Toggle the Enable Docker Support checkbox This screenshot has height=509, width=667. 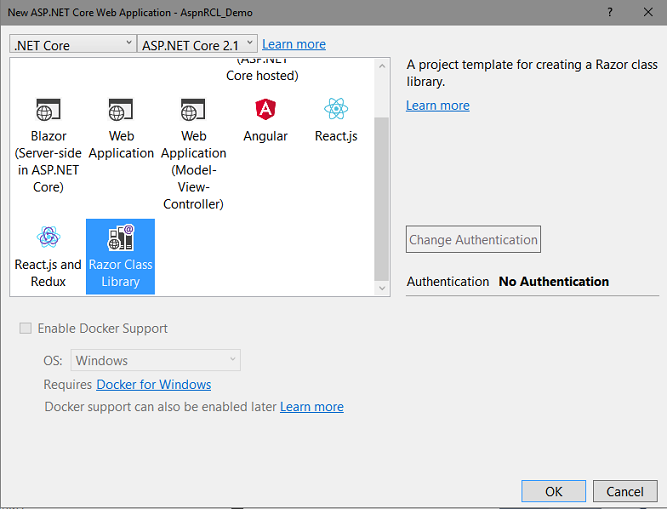click(x=26, y=328)
